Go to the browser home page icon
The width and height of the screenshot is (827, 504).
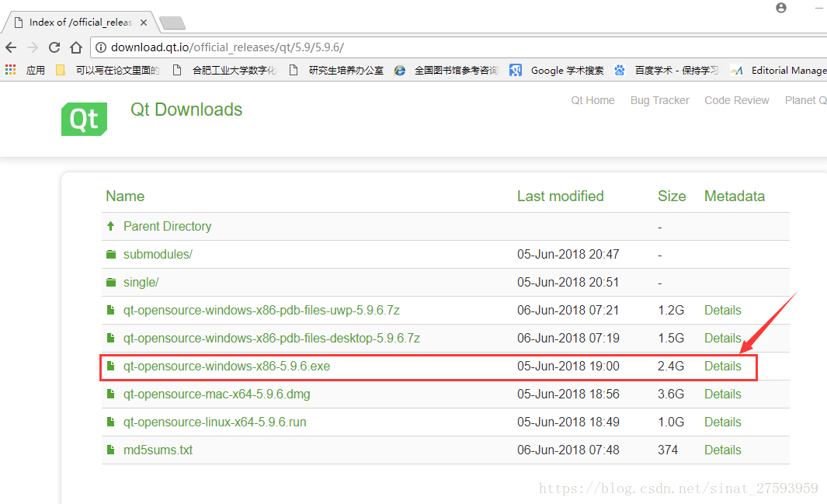pyautogui.click(x=76, y=47)
